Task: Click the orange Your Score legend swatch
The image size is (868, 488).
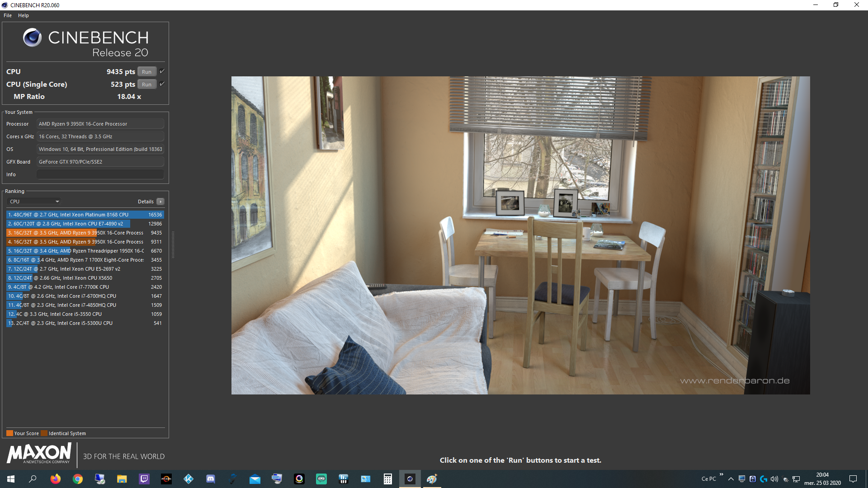Action: pyautogui.click(x=9, y=433)
